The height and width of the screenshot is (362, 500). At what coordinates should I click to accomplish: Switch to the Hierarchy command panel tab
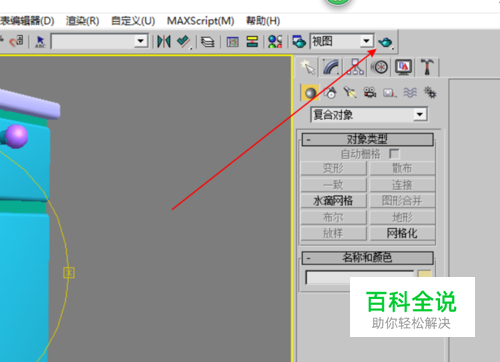tap(355, 67)
